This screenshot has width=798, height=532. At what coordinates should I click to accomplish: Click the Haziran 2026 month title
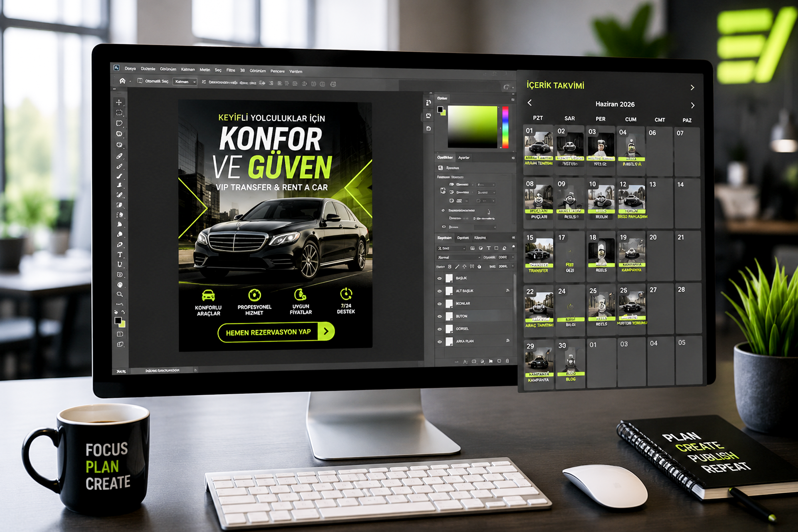(615, 104)
